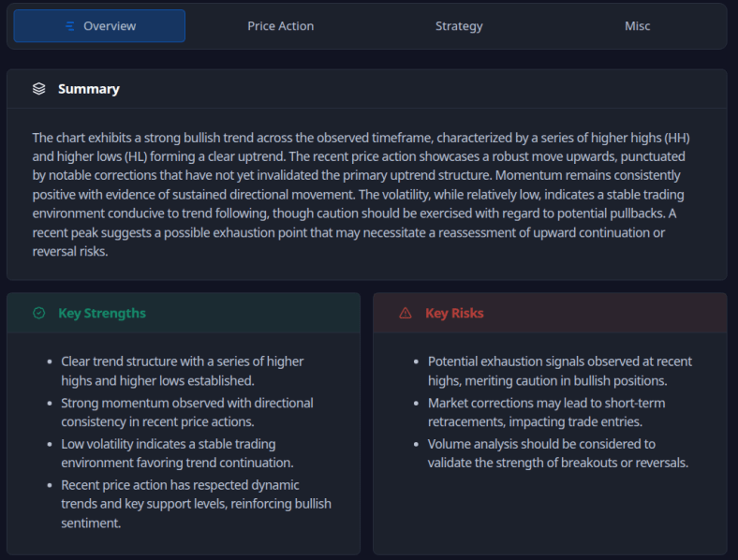Open the Strategy tab
Viewport: 738px width, 560px height.
click(459, 26)
